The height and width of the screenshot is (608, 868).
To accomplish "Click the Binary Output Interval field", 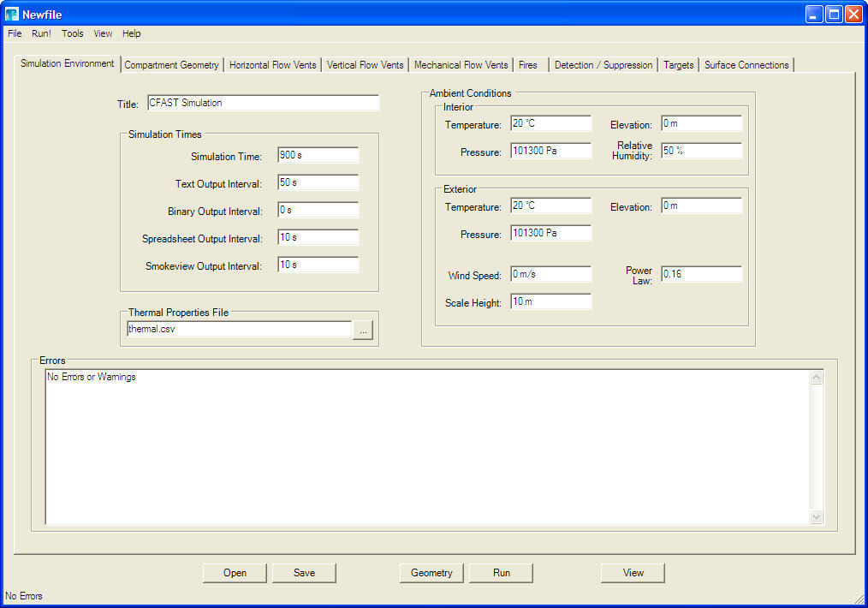I will tap(318, 211).
